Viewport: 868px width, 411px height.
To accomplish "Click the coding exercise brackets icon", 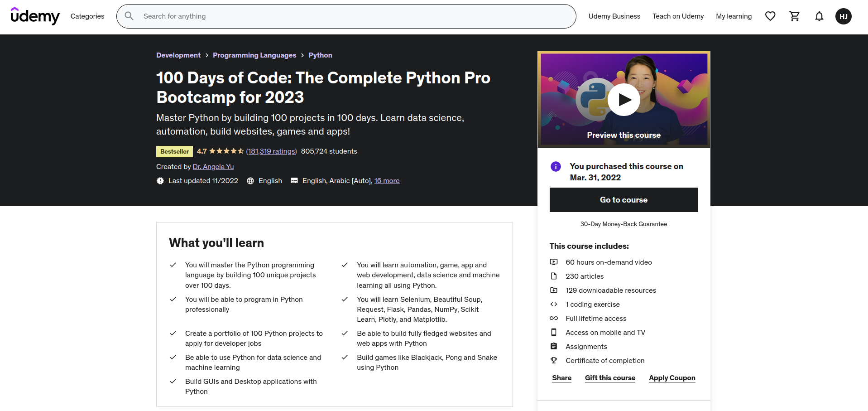I will (x=554, y=305).
